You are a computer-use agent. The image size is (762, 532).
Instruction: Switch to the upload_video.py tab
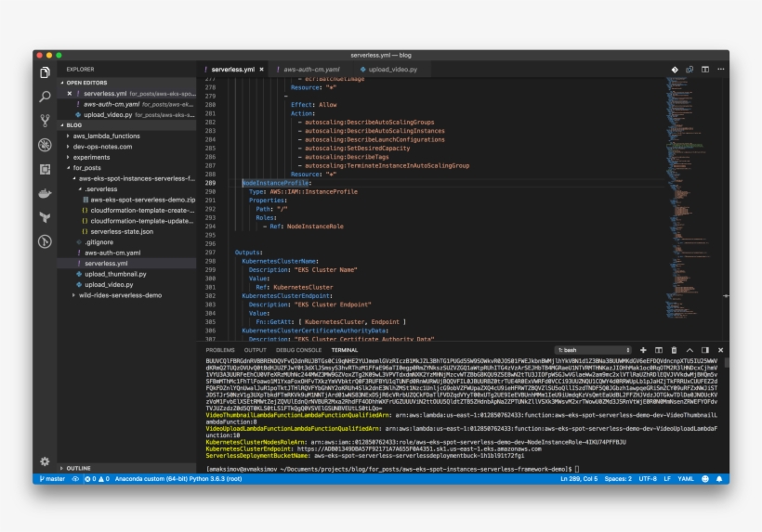393,70
